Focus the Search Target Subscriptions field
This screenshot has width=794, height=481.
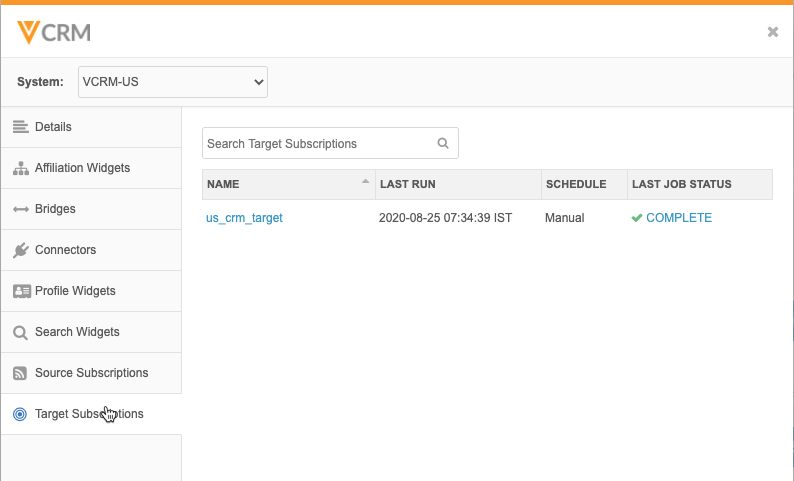[318, 143]
